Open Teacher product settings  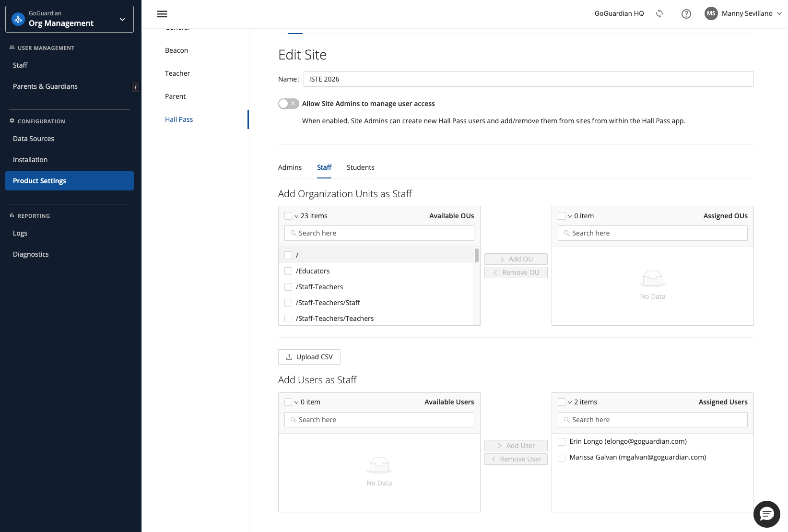(177, 73)
